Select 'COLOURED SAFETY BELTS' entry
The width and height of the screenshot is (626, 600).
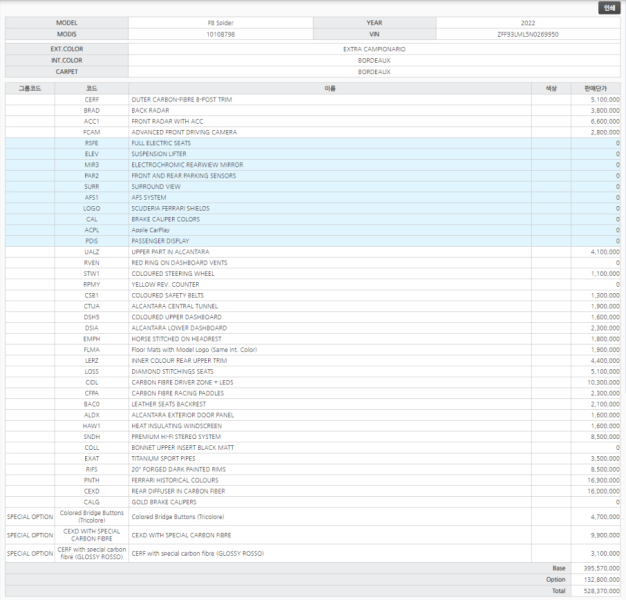tap(168, 295)
